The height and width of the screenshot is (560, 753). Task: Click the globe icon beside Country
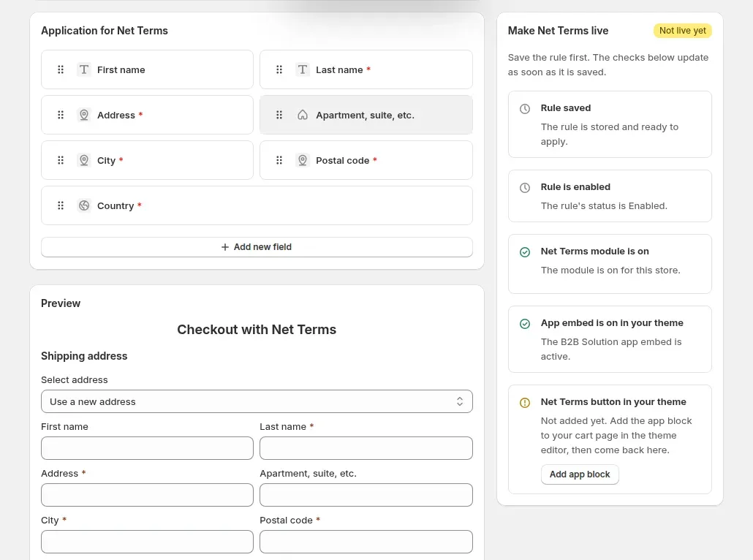[x=84, y=205]
